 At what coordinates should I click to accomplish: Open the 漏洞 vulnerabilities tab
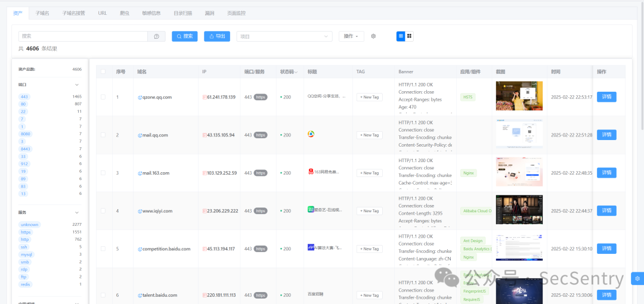point(209,13)
